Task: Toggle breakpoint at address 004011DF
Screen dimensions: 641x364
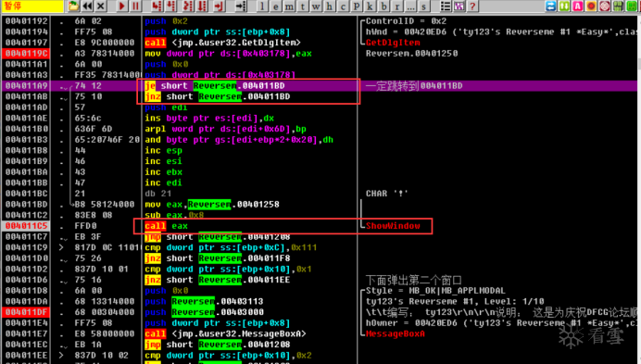Action: (x=27, y=312)
